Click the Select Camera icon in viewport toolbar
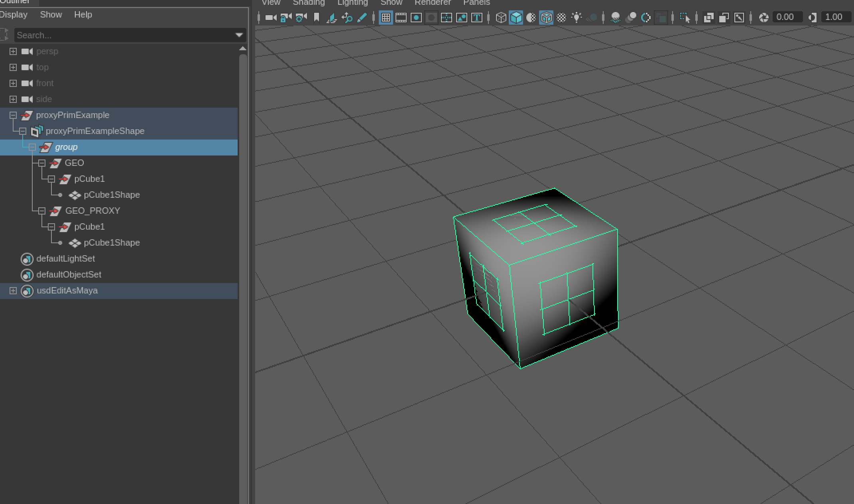Viewport: 854px width, 504px height. [271, 18]
